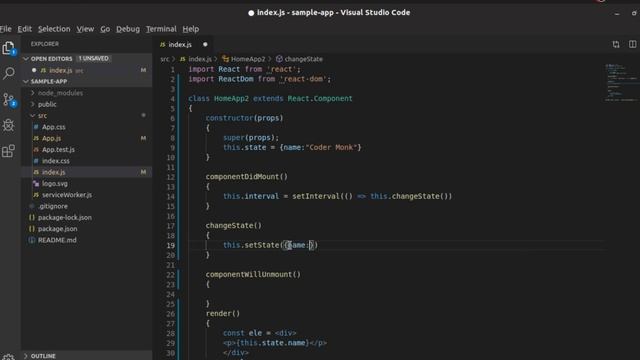Image resolution: width=640 pixels, height=360 pixels.
Task: Open the Help menu
Action: [x=191, y=29]
